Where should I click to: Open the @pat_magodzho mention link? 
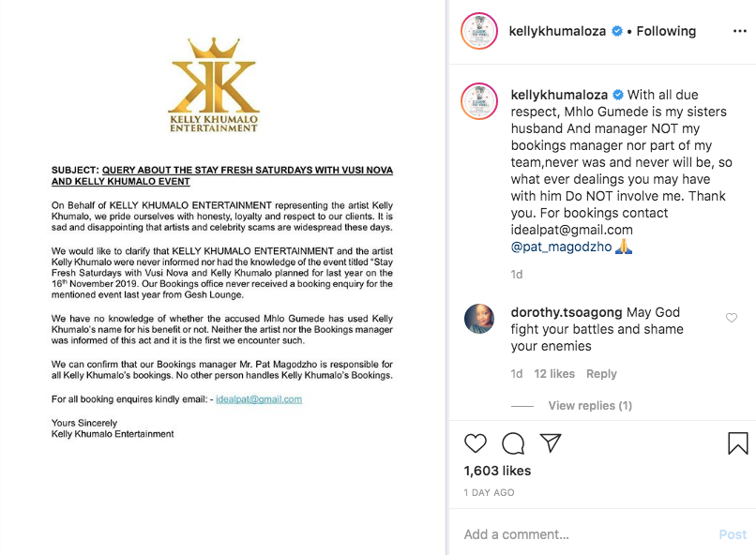tap(561, 247)
